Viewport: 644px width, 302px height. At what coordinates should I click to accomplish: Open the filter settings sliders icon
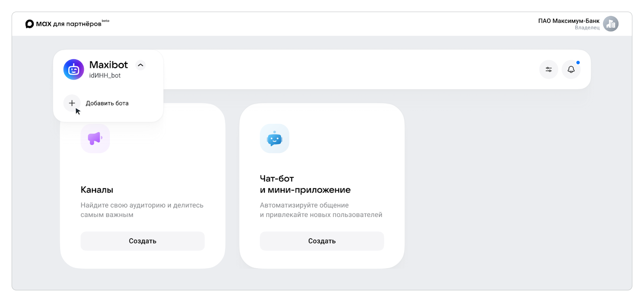[x=549, y=69]
